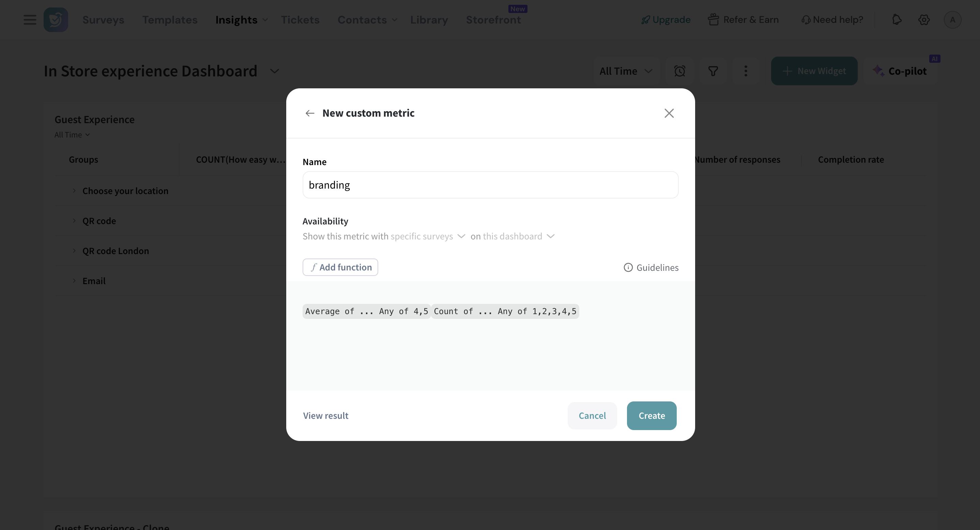Click the Create button
The width and height of the screenshot is (980, 530).
[651, 416]
